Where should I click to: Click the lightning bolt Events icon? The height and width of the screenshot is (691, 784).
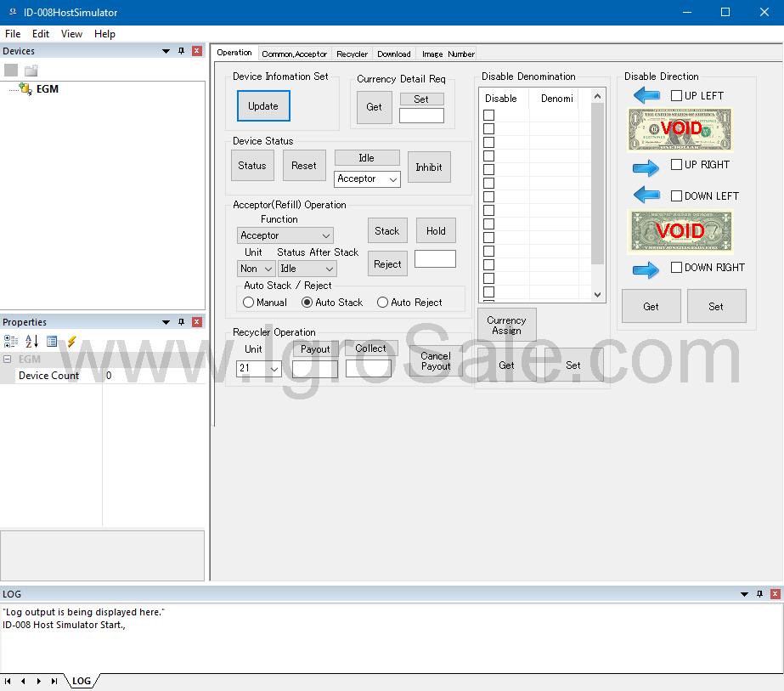coord(71,342)
